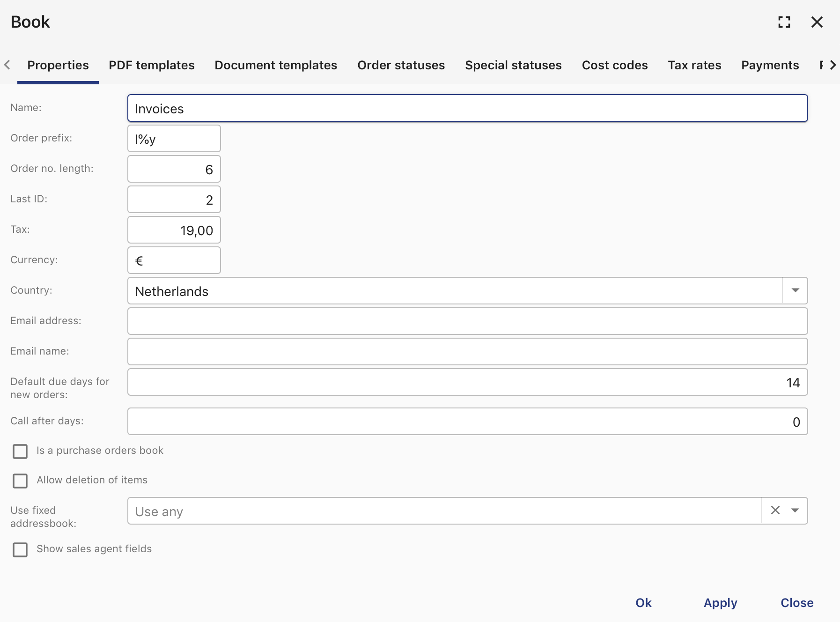Go to the Order statuses tab
Screen dimensions: 840x622
coord(401,65)
